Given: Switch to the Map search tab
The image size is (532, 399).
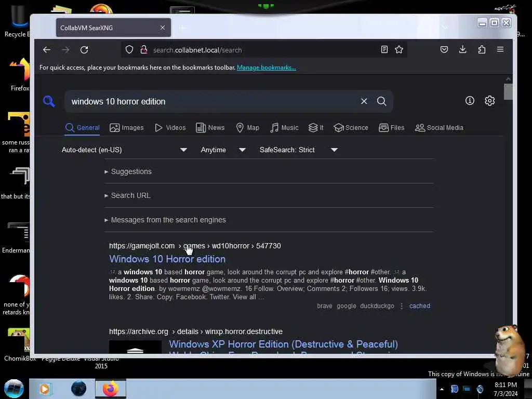Looking at the screenshot, I should (247, 128).
